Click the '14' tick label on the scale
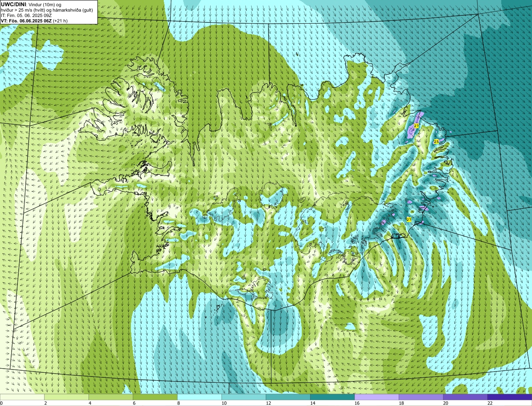The width and height of the screenshot is (532, 406). point(313,403)
